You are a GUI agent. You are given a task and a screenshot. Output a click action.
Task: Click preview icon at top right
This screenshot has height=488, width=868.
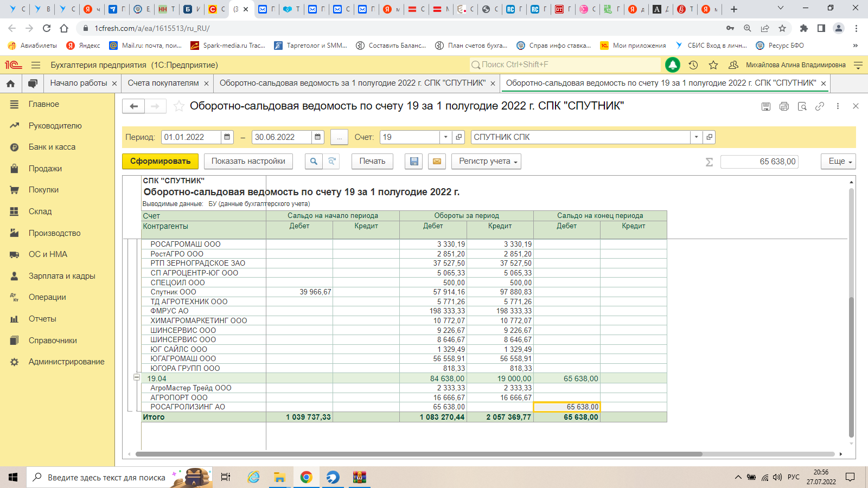pyautogui.click(x=802, y=106)
